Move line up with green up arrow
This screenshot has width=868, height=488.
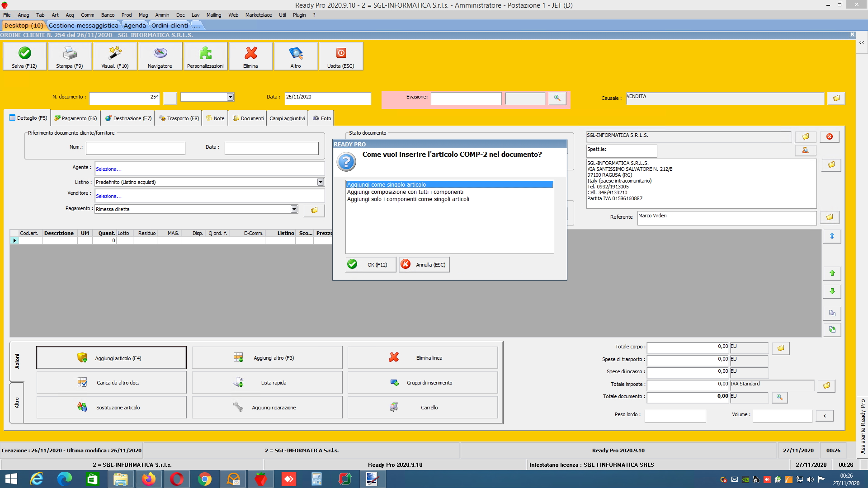(x=832, y=273)
